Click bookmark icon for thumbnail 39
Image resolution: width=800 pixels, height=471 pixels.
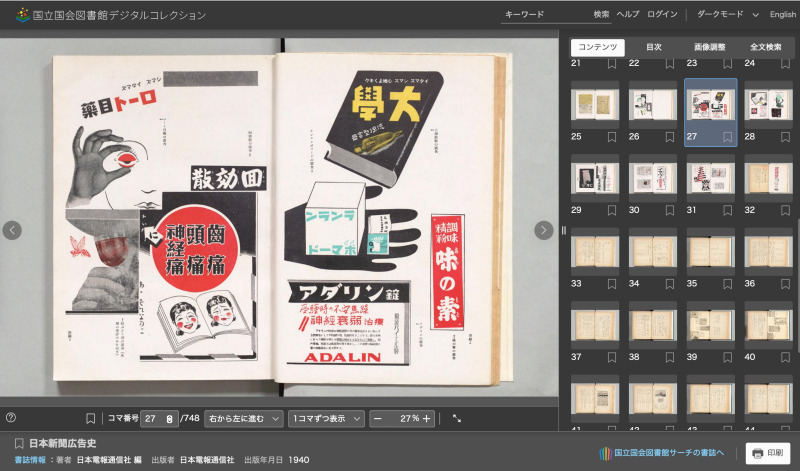coord(728,357)
